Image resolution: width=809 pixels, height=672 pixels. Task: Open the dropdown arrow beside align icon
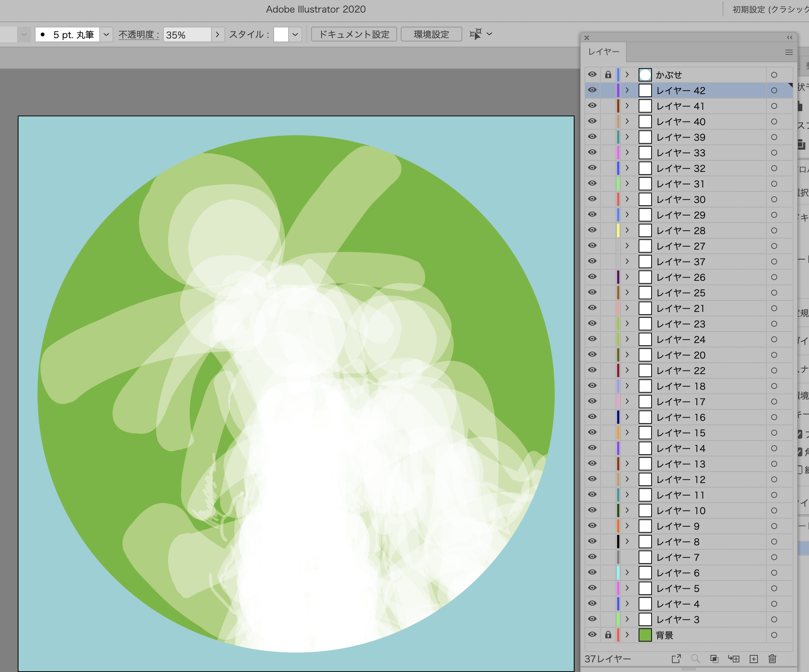point(489,34)
